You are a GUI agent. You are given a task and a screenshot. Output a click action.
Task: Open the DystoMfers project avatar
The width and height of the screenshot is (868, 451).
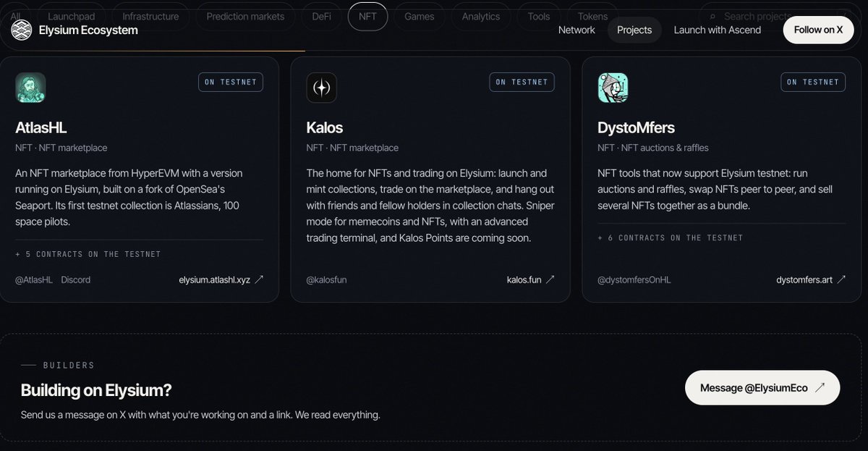(613, 88)
